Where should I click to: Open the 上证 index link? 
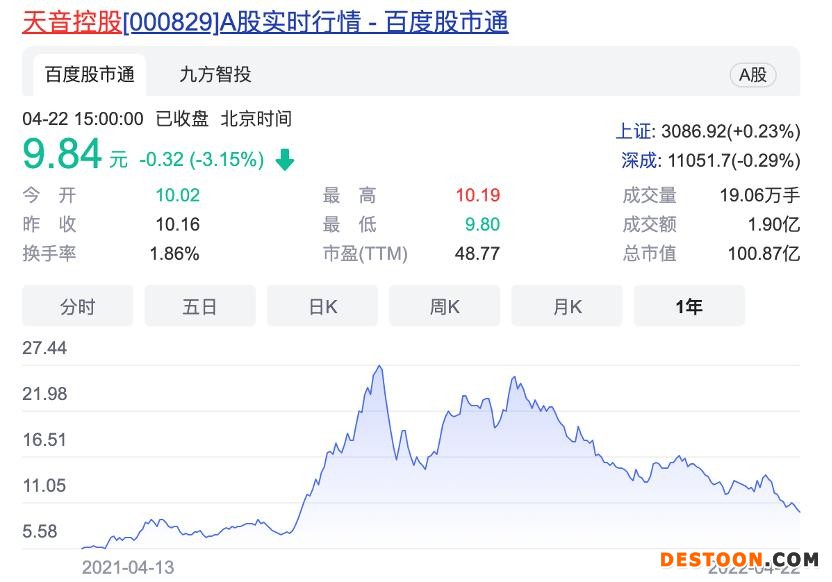pyautogui.click(x=633, y=132)
